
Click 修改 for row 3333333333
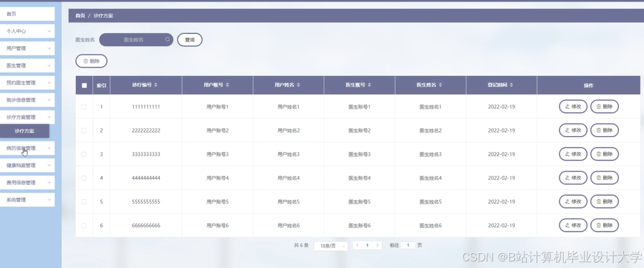[573, 154]
